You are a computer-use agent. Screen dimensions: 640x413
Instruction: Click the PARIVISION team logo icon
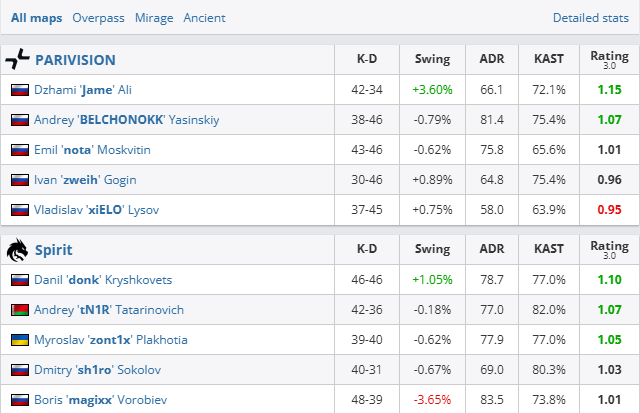(18, 59)
